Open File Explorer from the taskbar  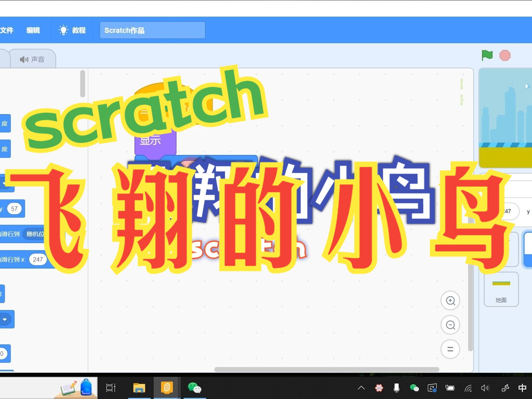(x=139, y=388)
